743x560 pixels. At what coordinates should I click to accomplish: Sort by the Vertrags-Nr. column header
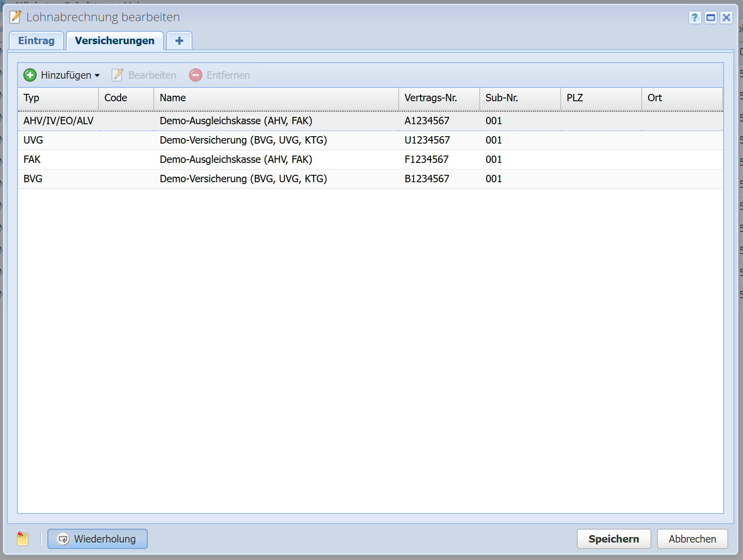click(438, 98)
